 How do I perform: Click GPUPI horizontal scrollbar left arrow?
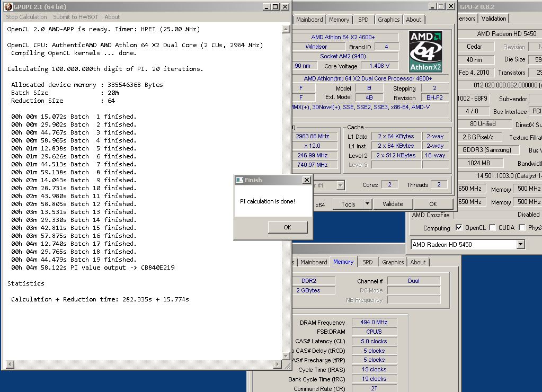[10, 364]
